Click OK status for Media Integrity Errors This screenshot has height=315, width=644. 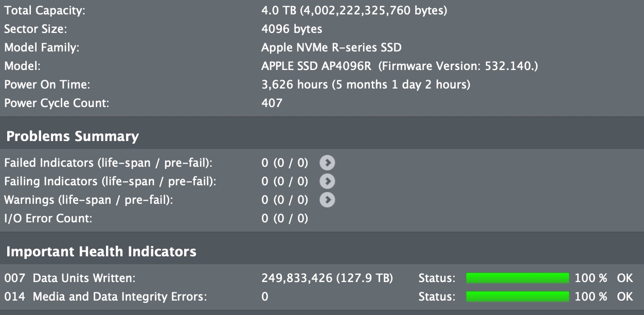click(624, 297)
